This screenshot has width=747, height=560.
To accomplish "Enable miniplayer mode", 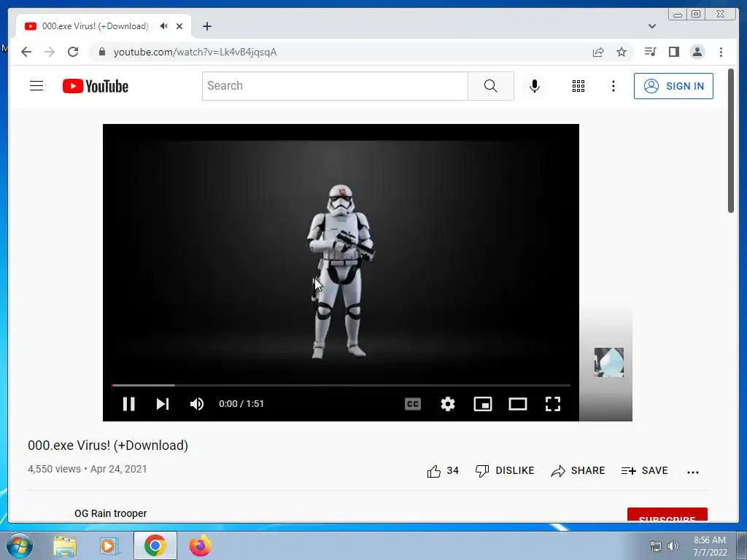I will [483, 404].
